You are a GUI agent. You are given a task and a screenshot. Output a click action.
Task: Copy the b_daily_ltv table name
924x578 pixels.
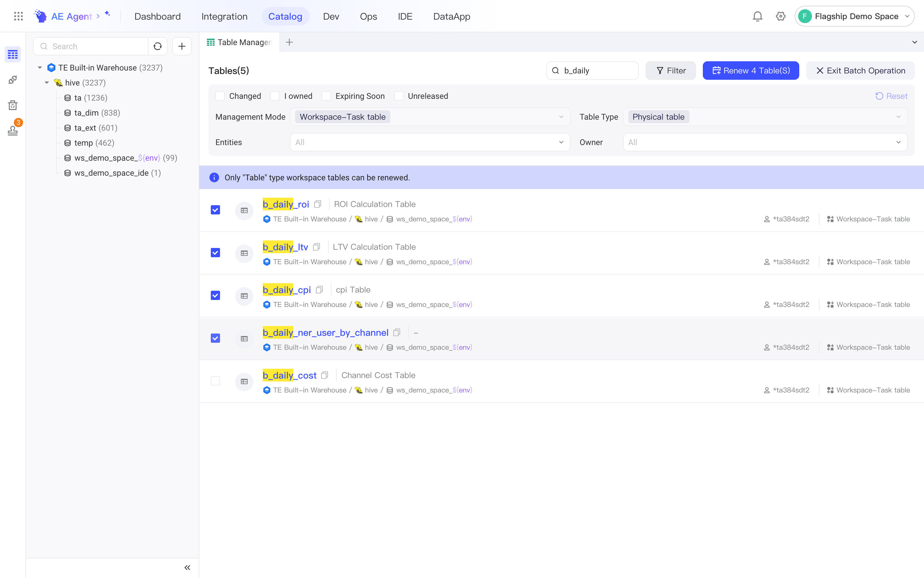(x=316, y=247)
